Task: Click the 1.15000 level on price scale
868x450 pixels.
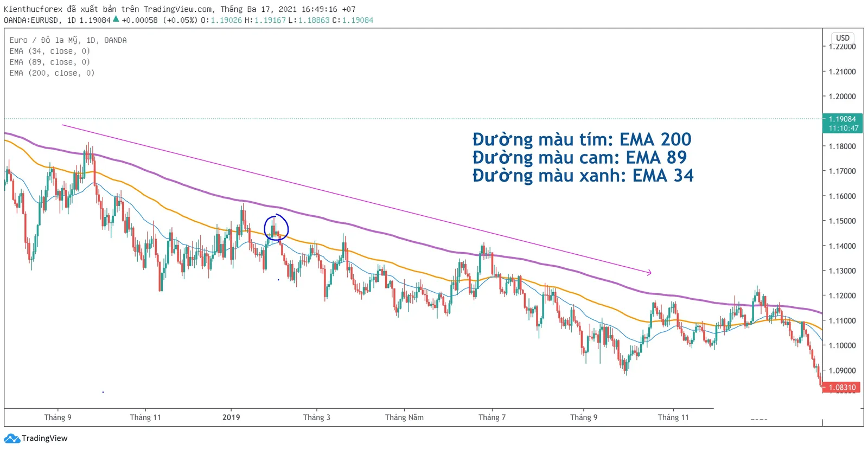Action: (x=843, y=221)
